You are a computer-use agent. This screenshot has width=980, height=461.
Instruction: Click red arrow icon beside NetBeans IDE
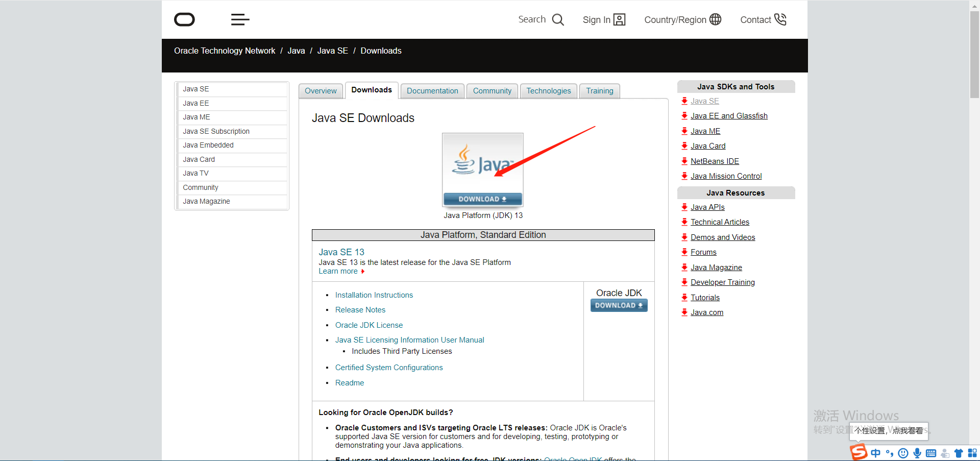click(684, 161)
